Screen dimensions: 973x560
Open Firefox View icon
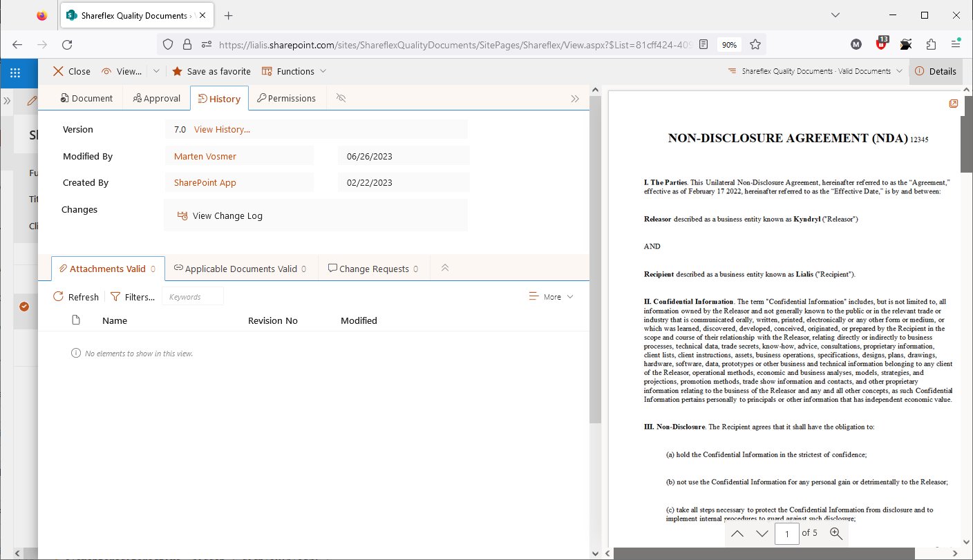pyautogui.click(x=42, y=15)
